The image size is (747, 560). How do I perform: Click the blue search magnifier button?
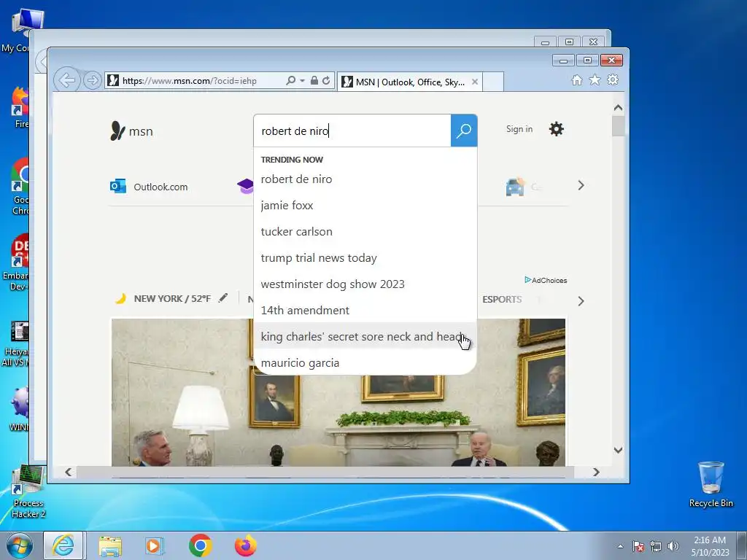tap(463, 131)
